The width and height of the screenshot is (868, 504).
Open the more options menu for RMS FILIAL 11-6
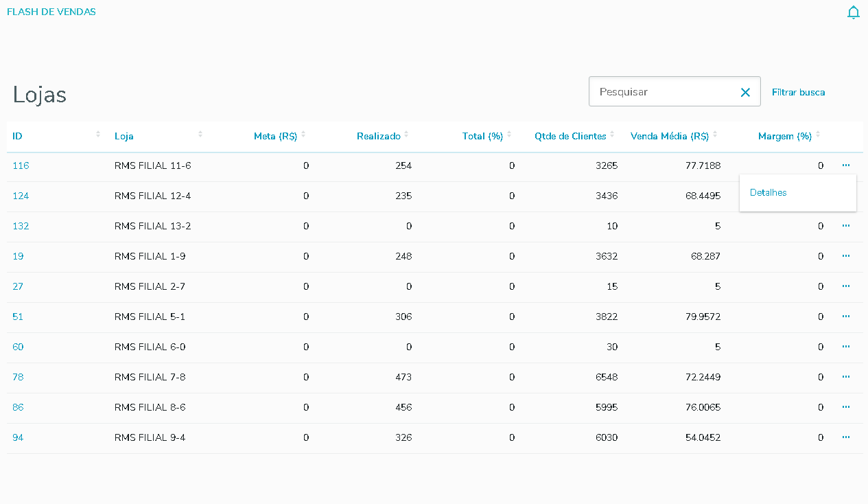click(x=846, y=165)
